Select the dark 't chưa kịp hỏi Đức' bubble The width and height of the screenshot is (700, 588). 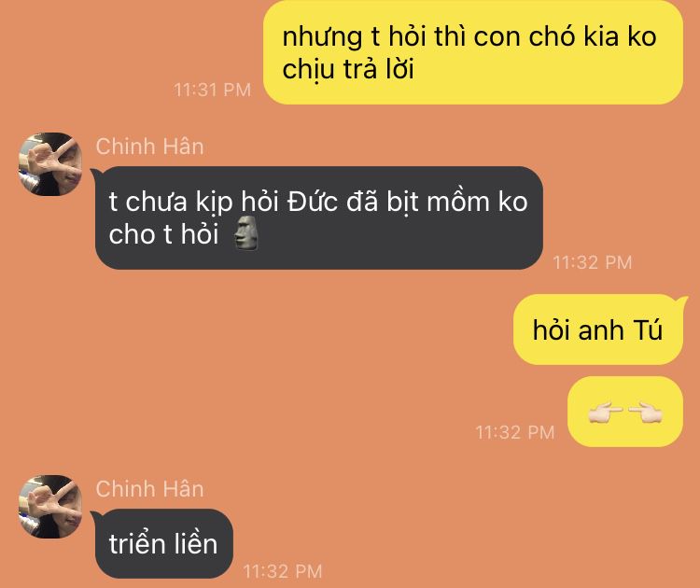[319, 217]
